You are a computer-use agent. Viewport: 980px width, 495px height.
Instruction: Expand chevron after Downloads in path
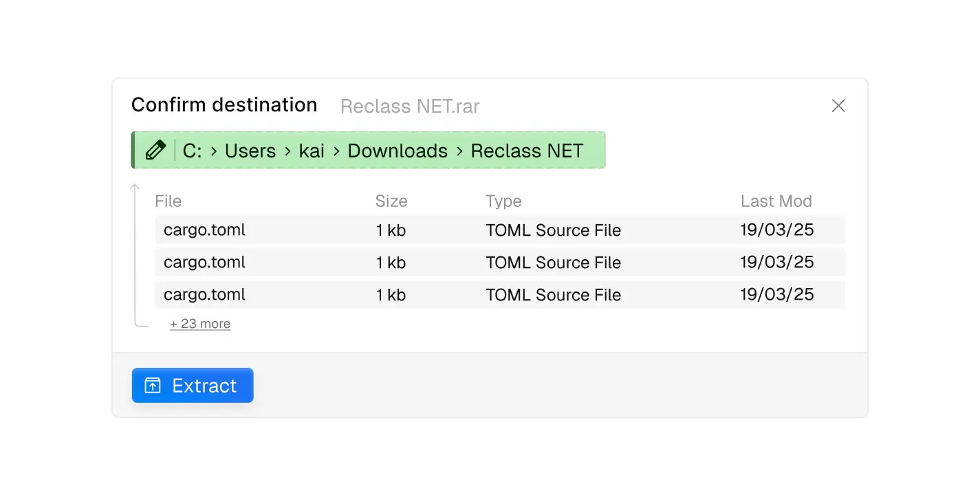click(459, 151)
